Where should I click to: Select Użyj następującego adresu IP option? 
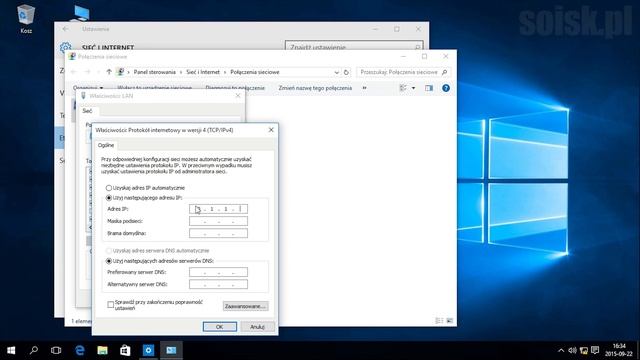pos(109,198)
